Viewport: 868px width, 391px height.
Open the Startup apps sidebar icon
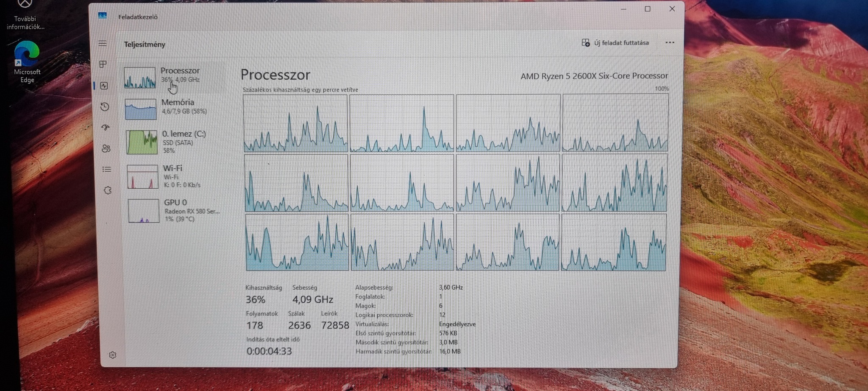[106, 127]
